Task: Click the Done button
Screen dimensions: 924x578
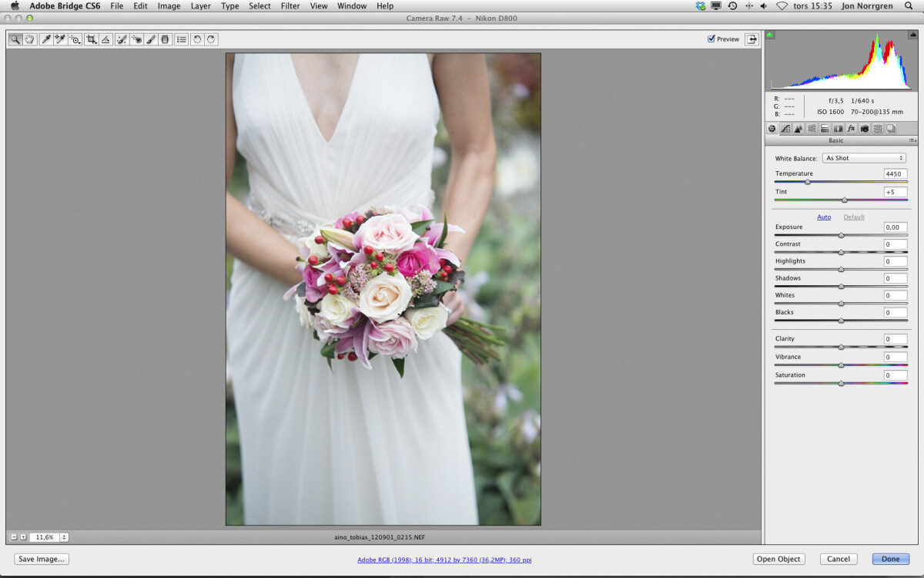Action: click(x=891, y=559)
